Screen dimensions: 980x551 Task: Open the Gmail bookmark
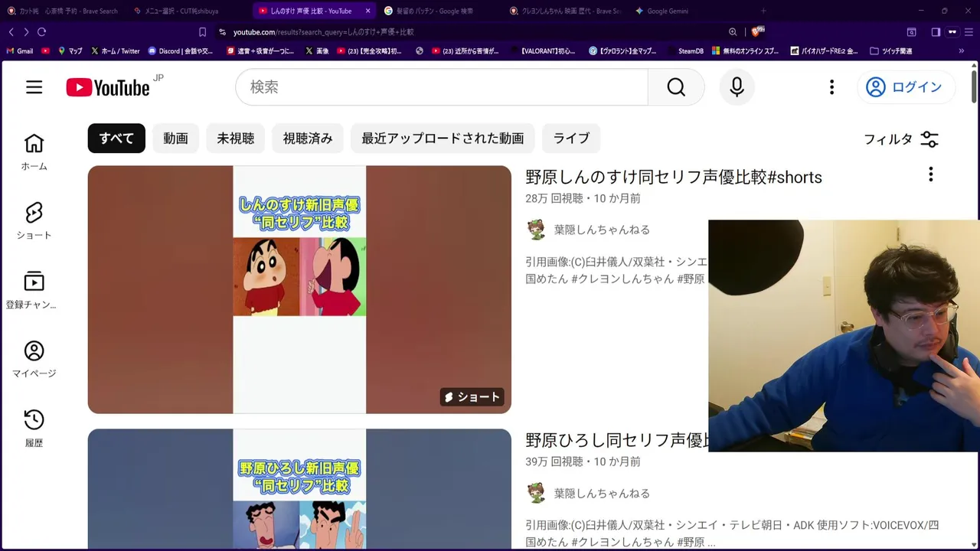pos(20,51)
